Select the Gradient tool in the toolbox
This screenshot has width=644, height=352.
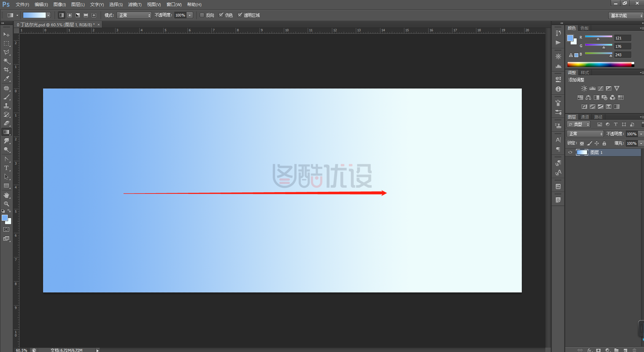coord(6,132)
